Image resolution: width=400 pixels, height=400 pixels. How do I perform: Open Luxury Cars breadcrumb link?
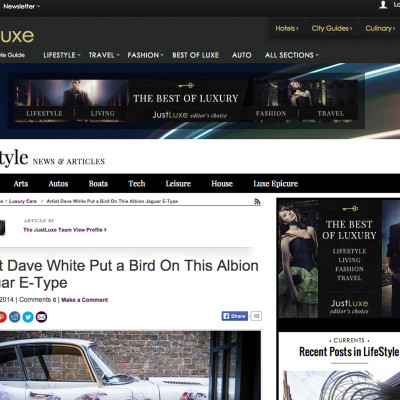pyautogui.click(x=23, y=201)
